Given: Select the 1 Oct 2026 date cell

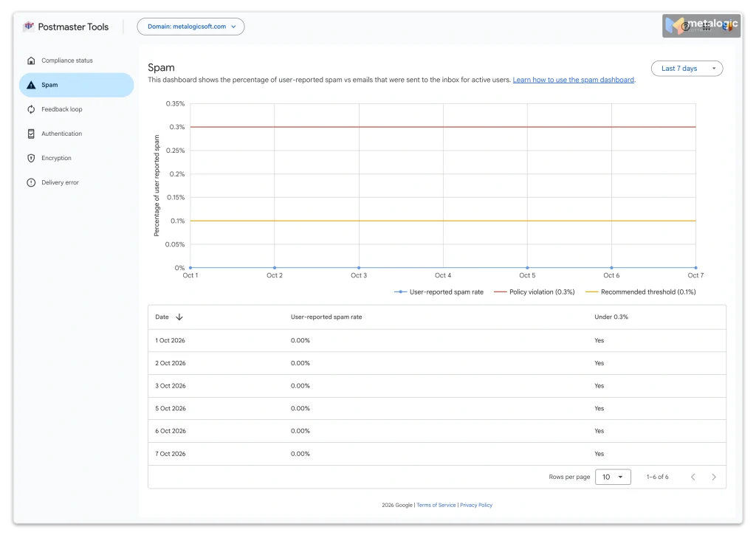Looking at the screenshot, I should tap(171, 340).
